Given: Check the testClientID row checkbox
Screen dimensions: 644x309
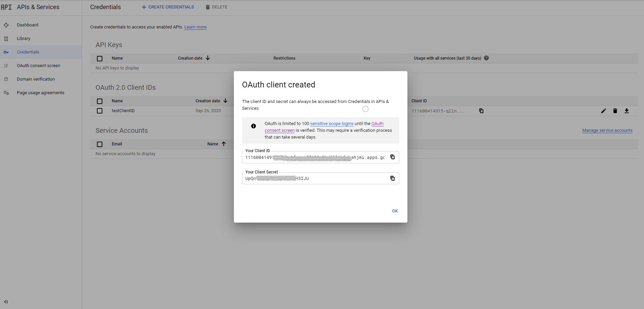Looking at the screenshot, I should click(x=100, y=111).
